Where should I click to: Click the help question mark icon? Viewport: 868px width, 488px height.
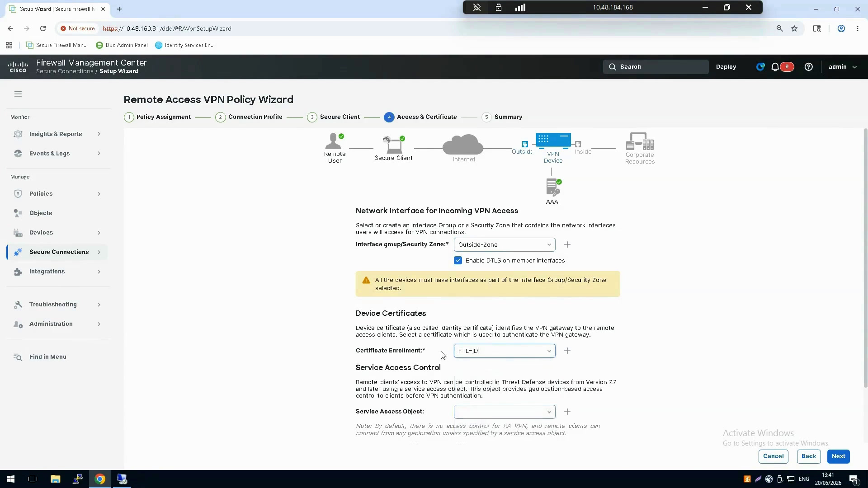[809, 67]
